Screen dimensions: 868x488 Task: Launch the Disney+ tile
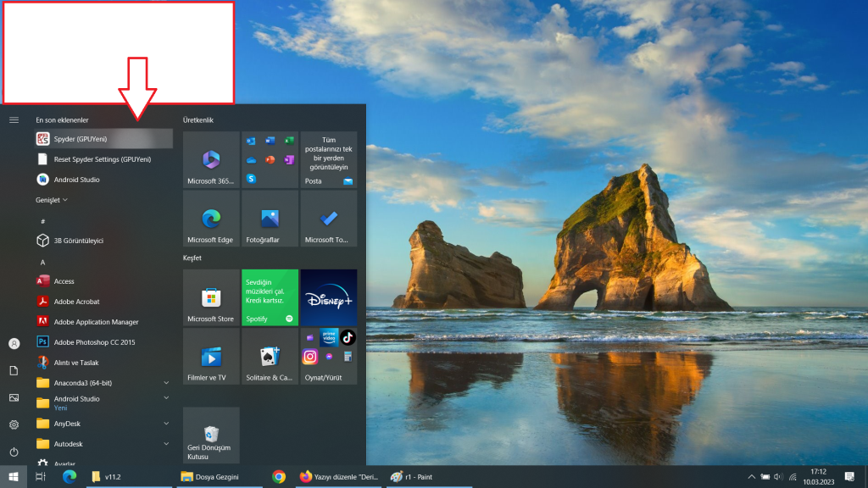[x=328, y=297]
